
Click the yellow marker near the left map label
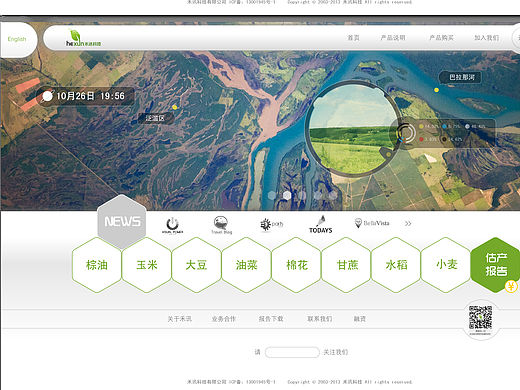pos(175,107)
